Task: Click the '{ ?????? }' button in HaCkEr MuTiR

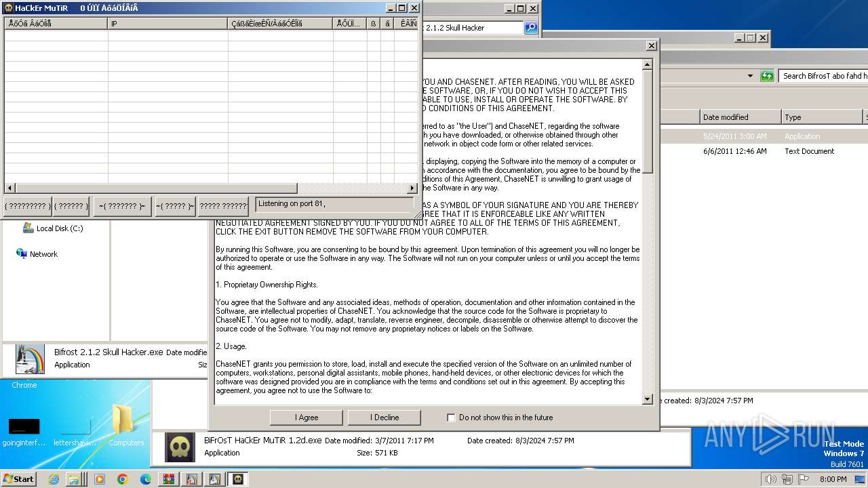Action: click(71, 207)
